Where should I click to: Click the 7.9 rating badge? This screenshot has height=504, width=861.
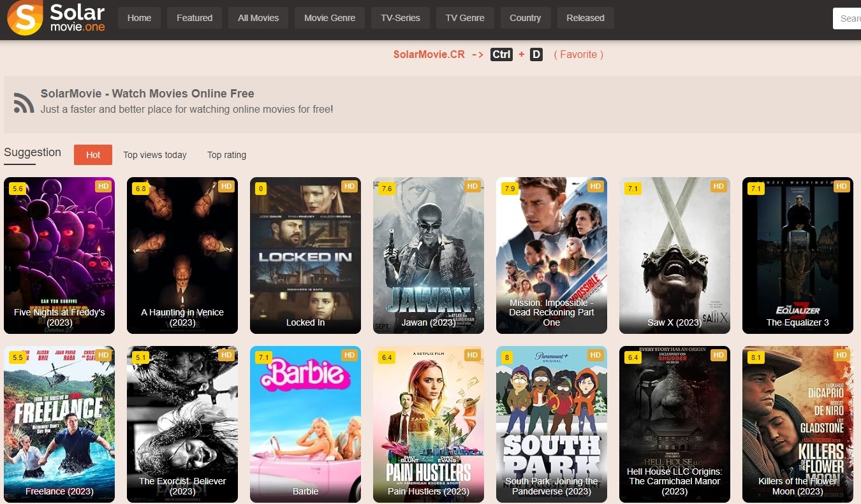[x=510, y=189]
